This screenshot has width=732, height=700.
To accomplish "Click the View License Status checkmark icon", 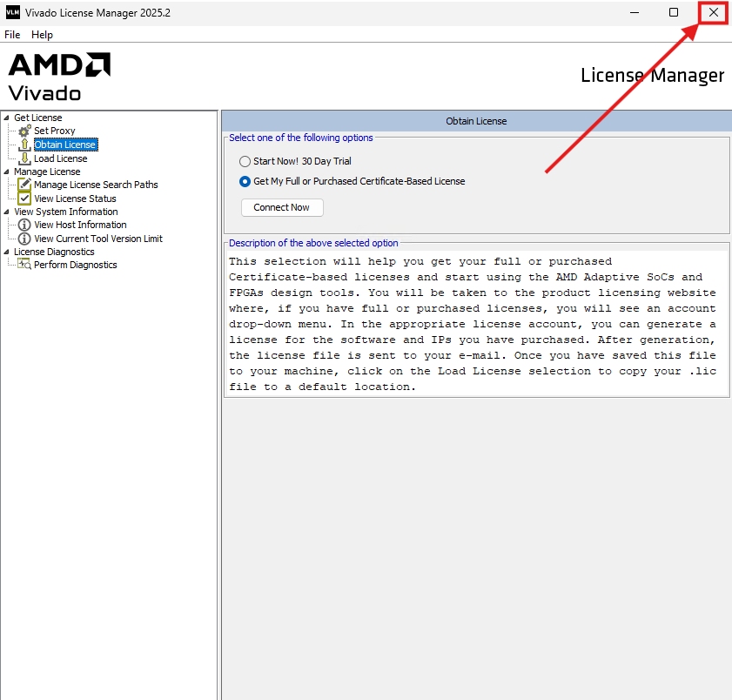I will coord(24,199).
